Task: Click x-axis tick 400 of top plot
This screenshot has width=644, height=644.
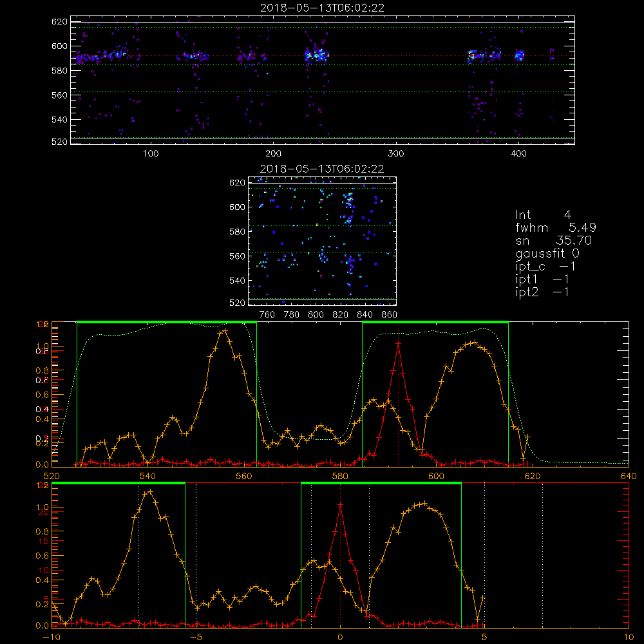Action: coord(518,154)
